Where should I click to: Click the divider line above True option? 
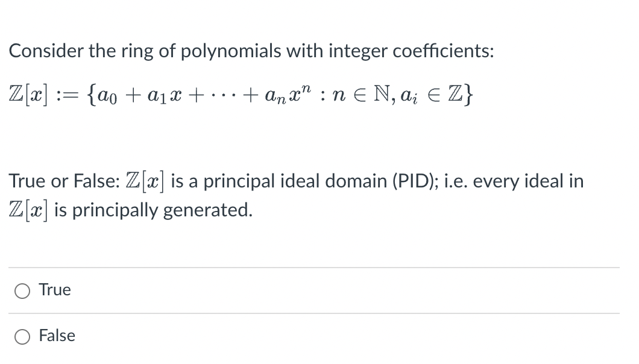coord(313,267)
